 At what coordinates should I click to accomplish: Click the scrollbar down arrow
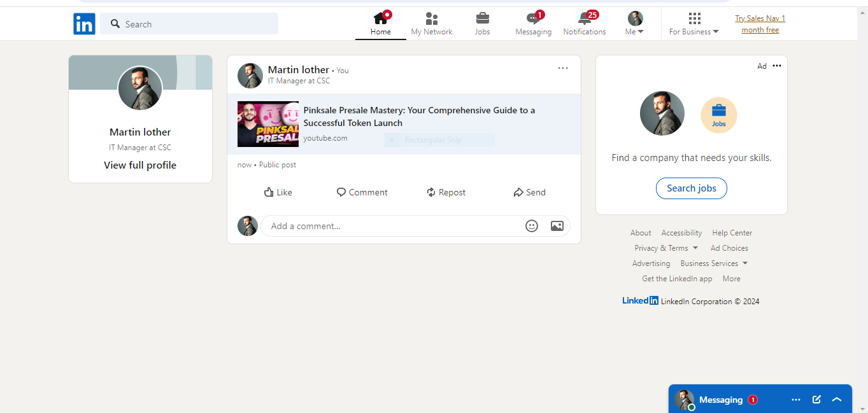click(863, 409)
